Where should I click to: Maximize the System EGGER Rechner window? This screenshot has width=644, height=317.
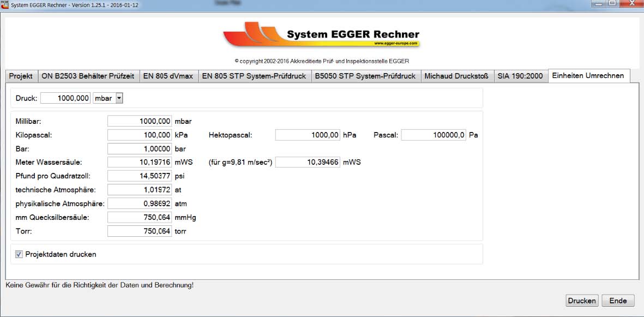point(612,4)
